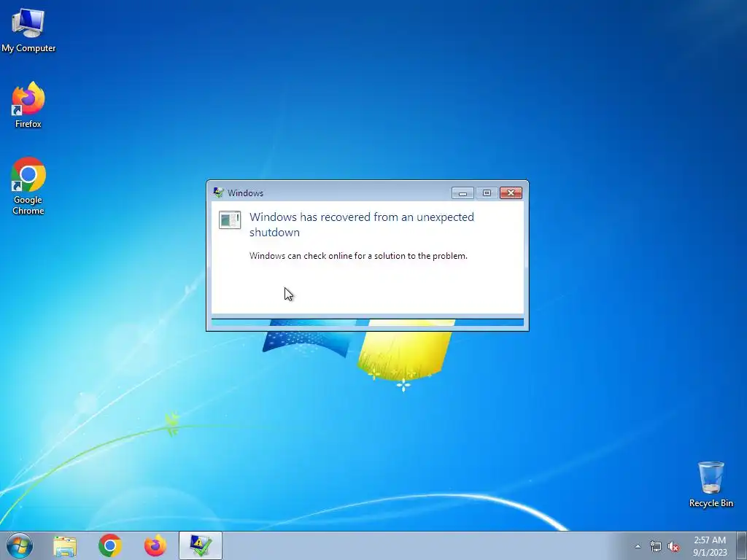Open the Windows Start menu orb

[20, 545]
